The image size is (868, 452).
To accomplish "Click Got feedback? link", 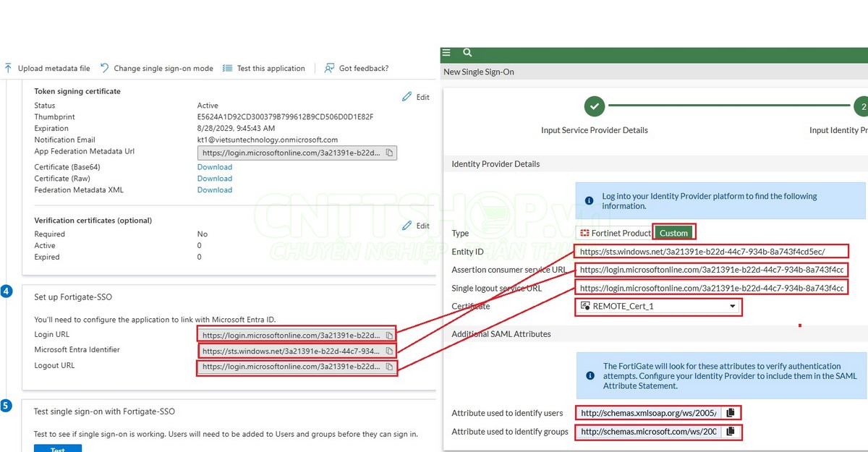I will 357,68.
